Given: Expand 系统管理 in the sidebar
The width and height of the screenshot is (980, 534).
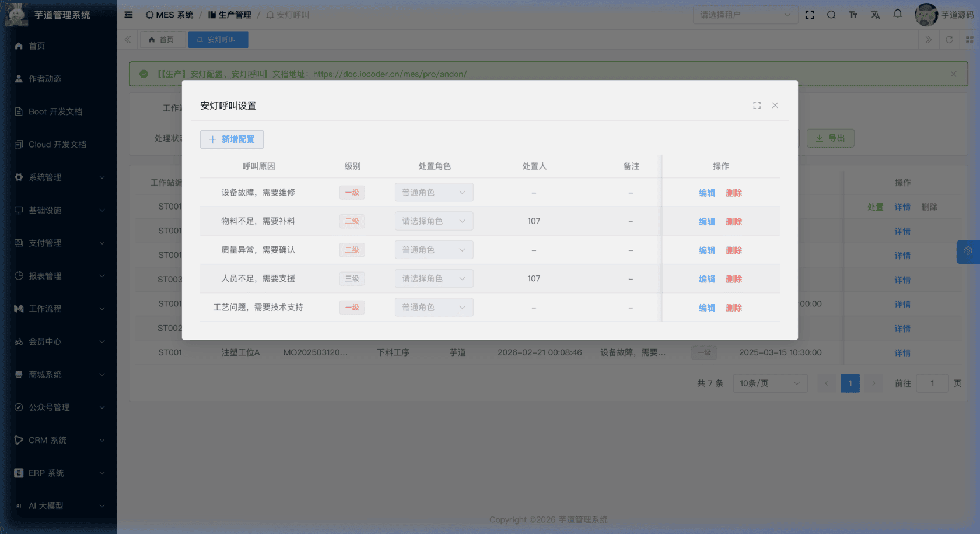Looking at the screenshot, I should [58, 177].
